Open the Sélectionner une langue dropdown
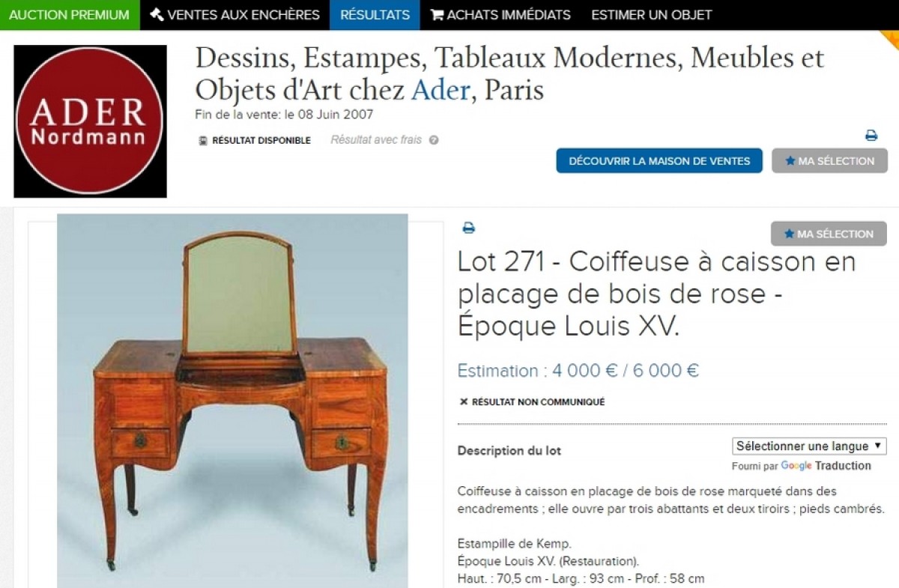This screenshot has height=588, width=899. click(809, 446)
